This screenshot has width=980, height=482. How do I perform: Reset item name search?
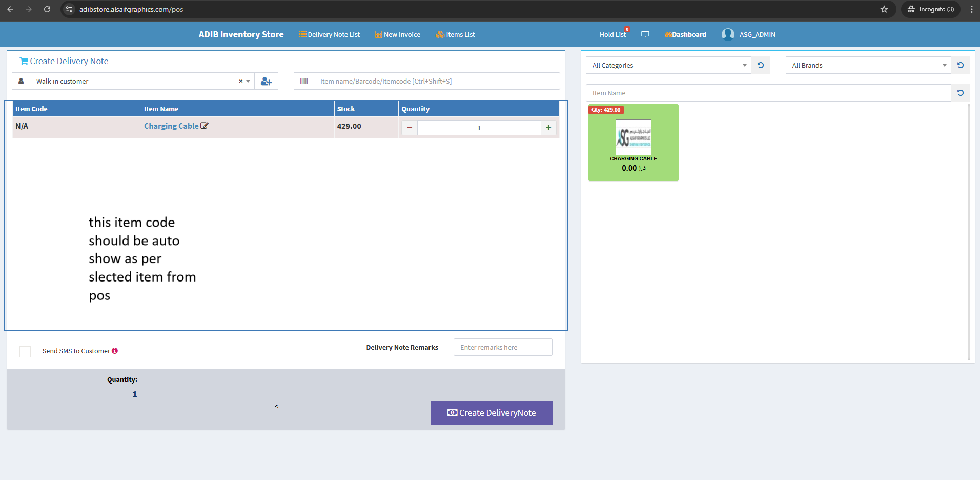[x=961, y=93]
